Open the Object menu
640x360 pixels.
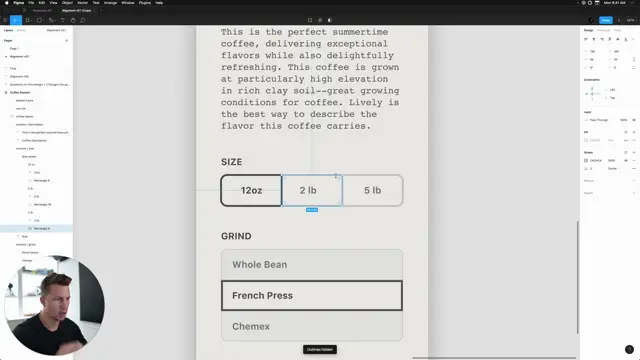pos(67,3)
